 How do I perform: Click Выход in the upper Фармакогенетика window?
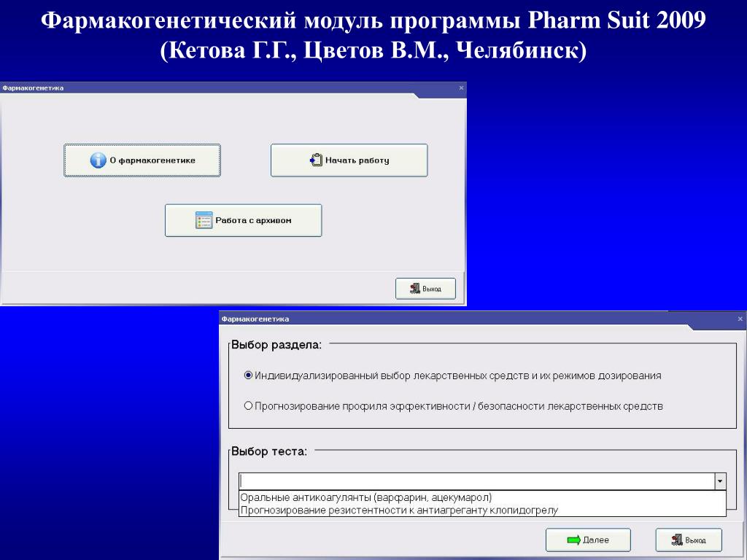click(x=425, y=289)
